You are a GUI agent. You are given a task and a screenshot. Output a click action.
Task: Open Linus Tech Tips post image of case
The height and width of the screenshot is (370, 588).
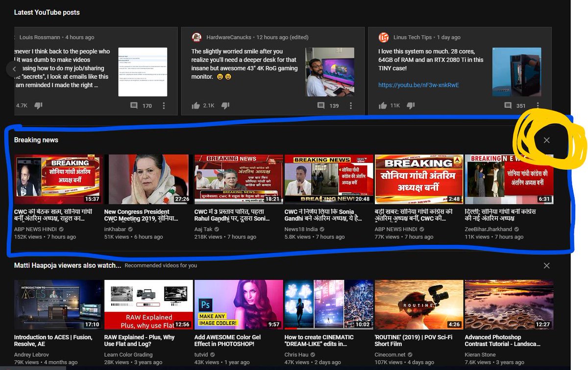coord(517,72)
